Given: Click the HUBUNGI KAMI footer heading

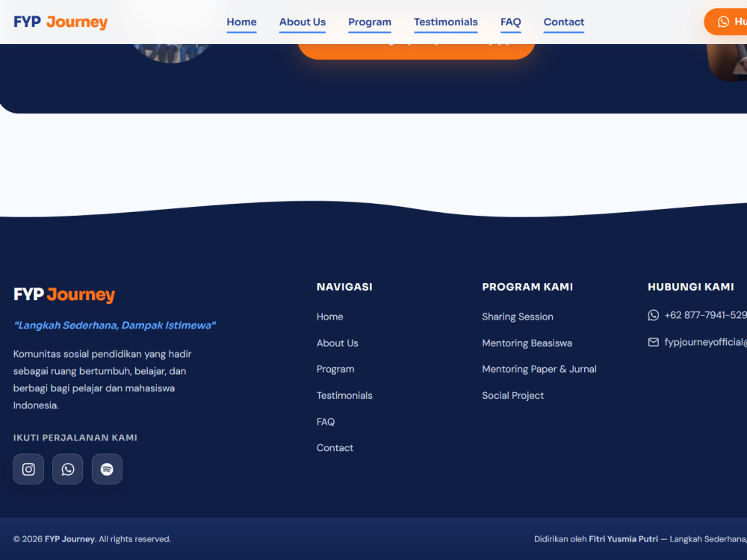Looking at the screenshot, I should click(x=691, y=287).
